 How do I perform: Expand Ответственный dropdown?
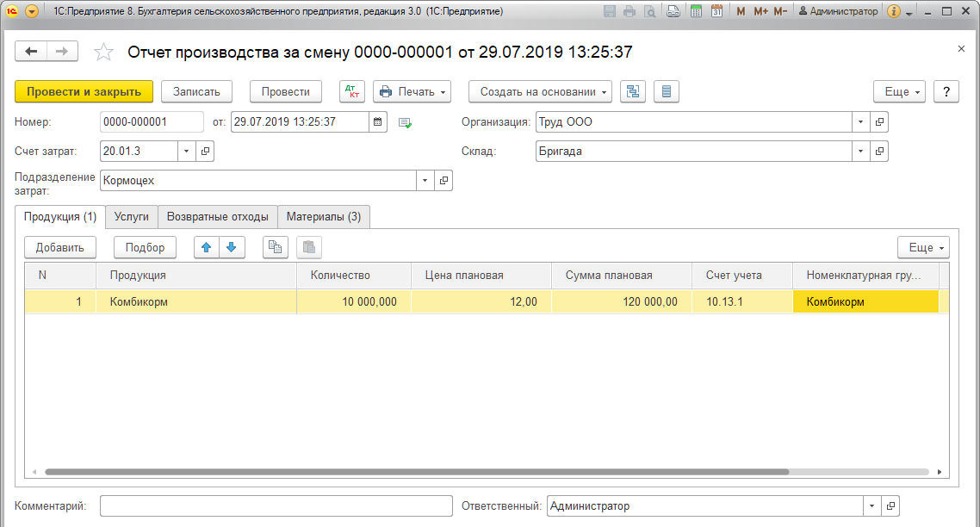[x=871, y=506]
